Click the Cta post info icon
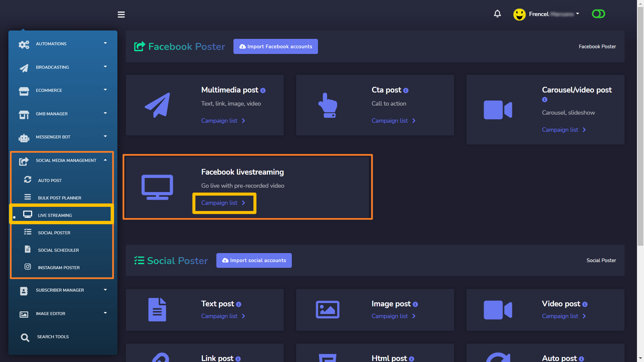644x362 pixels. click(406, 90)
